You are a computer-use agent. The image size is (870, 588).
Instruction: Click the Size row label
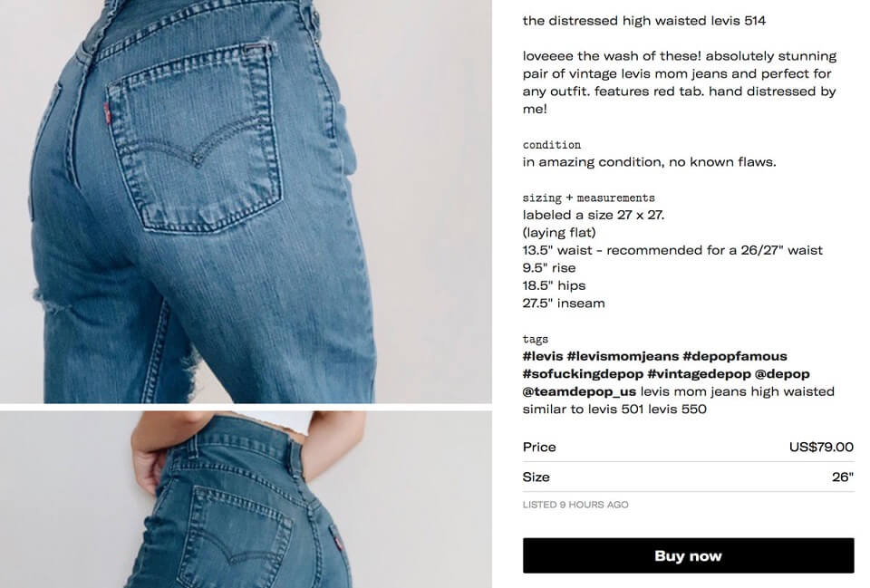click(536, 477)
